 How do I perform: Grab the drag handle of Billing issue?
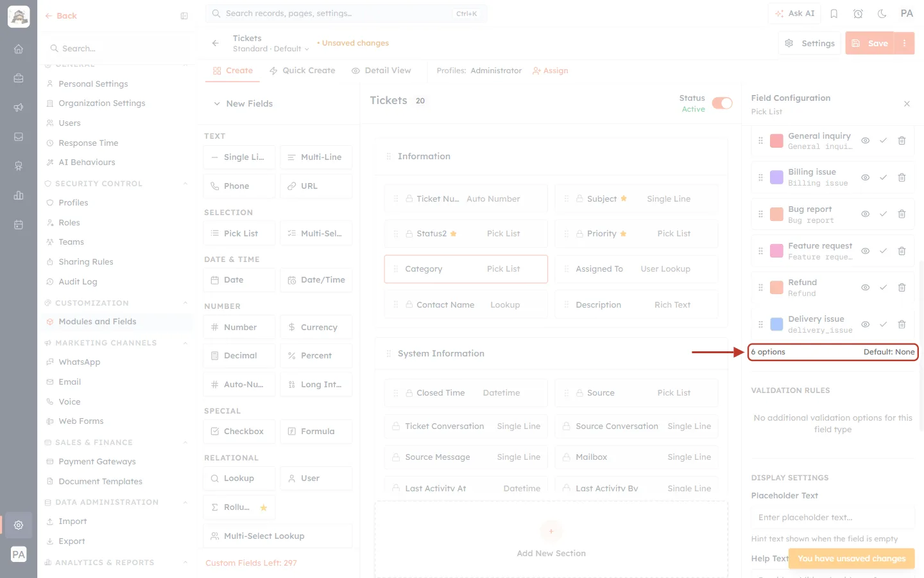click(x=761, y=177)
